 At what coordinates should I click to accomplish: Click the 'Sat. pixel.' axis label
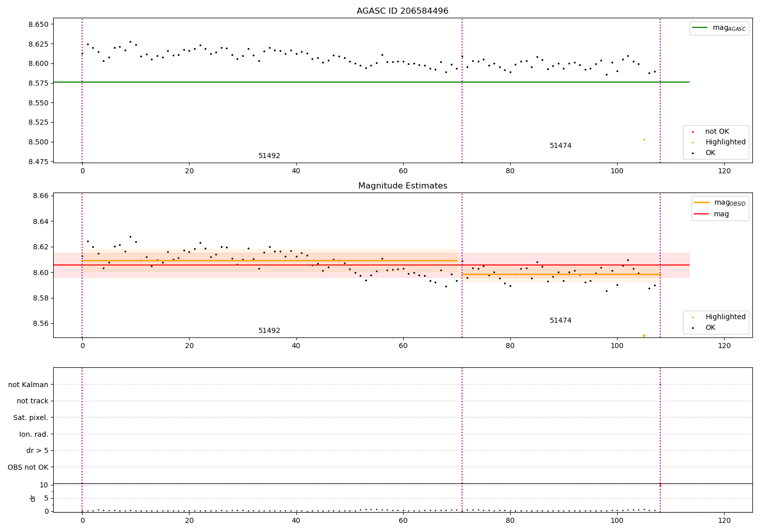click(31, 418)
